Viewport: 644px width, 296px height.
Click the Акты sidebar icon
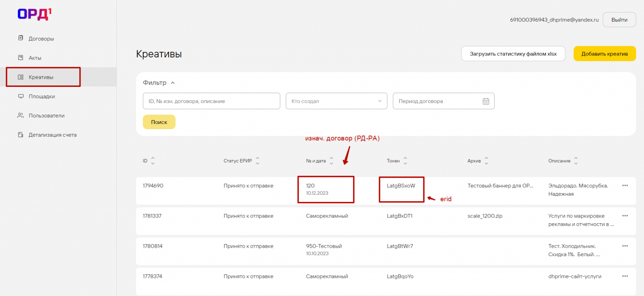(21, 58)
